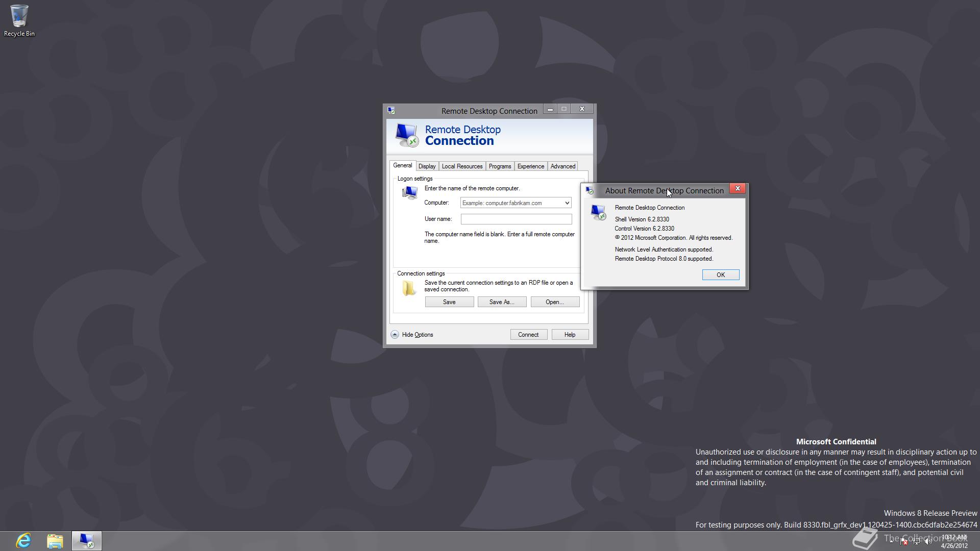Click the Save As... button
Viewport: 980px width, 551px height.
tap(502, 302)
